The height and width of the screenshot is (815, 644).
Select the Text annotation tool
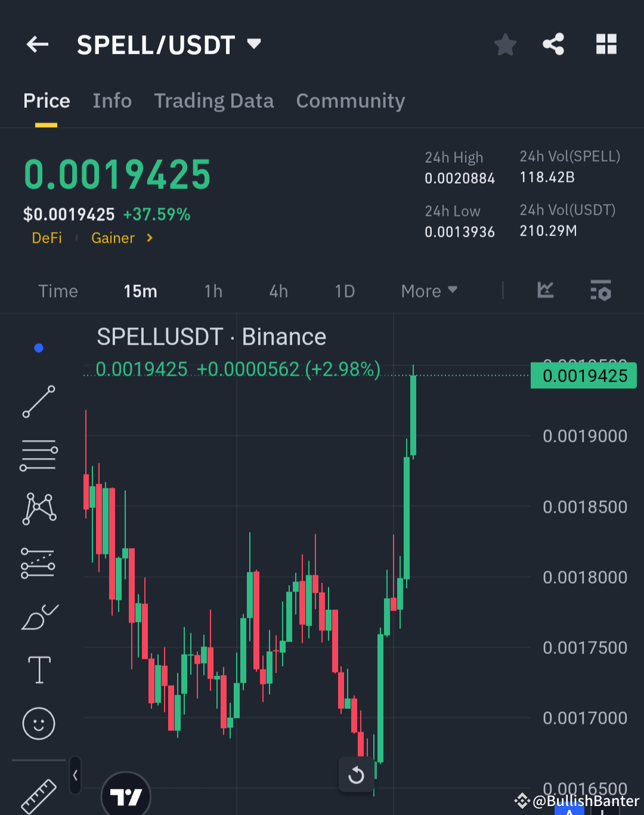38,670
